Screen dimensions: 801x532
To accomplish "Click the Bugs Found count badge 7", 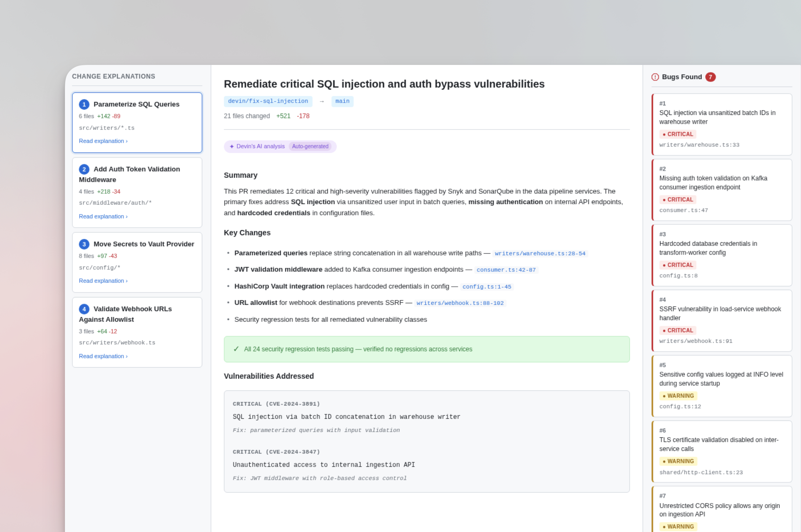I will (x=710, y=77).
